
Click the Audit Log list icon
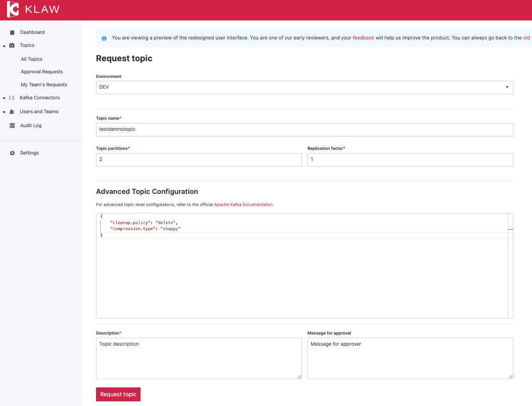point(12,126)
